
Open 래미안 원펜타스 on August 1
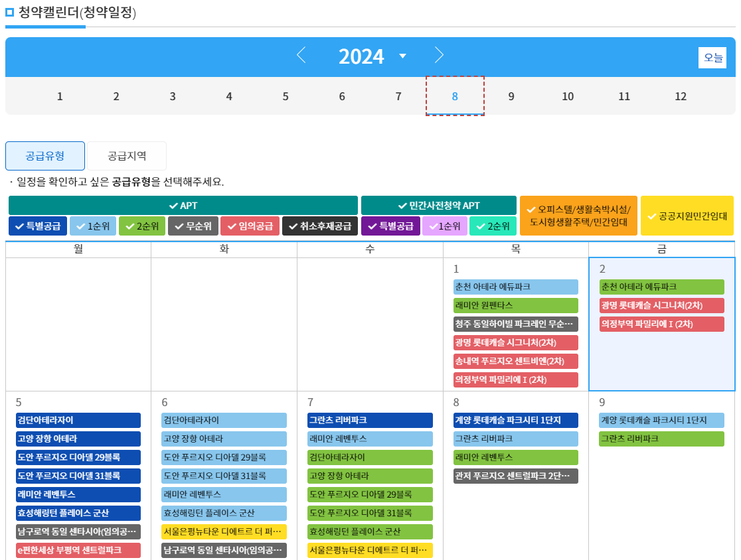click(x=516, y=305)
